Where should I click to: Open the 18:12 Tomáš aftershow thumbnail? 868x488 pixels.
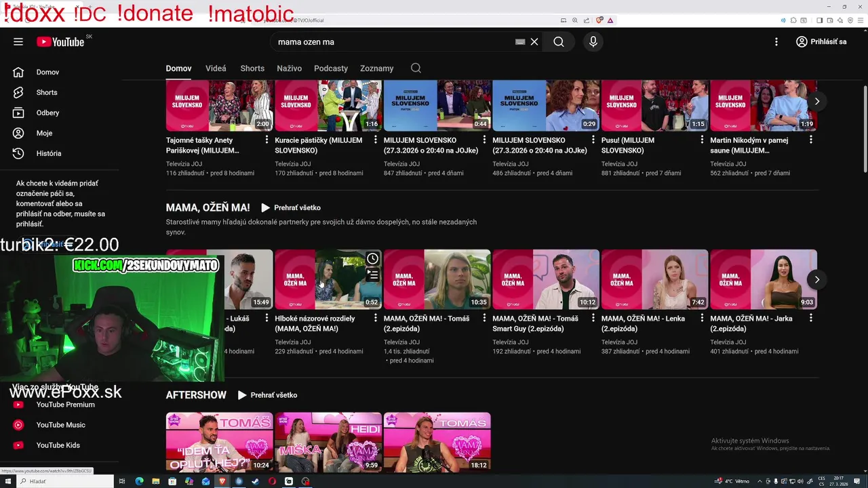[x=437, y=442]
